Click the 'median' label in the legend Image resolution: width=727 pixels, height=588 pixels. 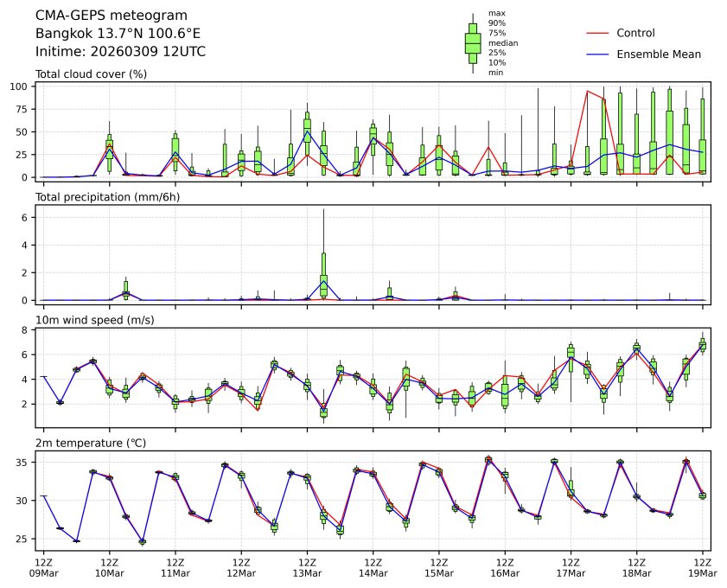point(501,42)
